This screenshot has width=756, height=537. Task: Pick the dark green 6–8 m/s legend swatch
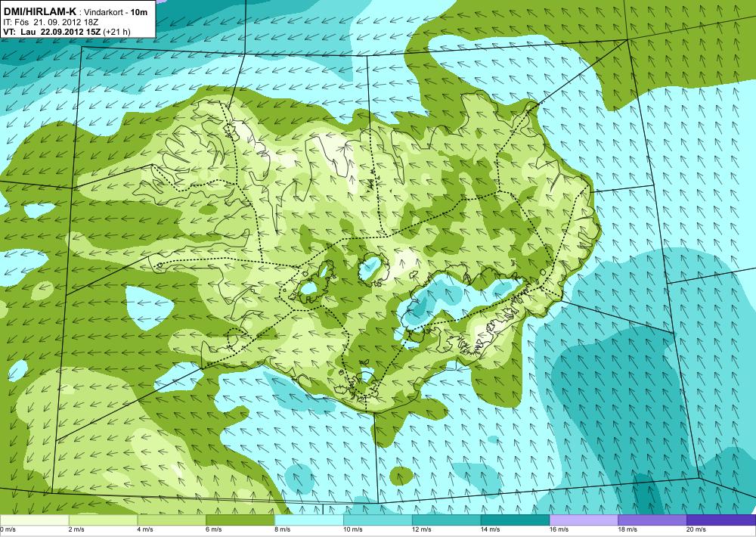click(240, 520)
